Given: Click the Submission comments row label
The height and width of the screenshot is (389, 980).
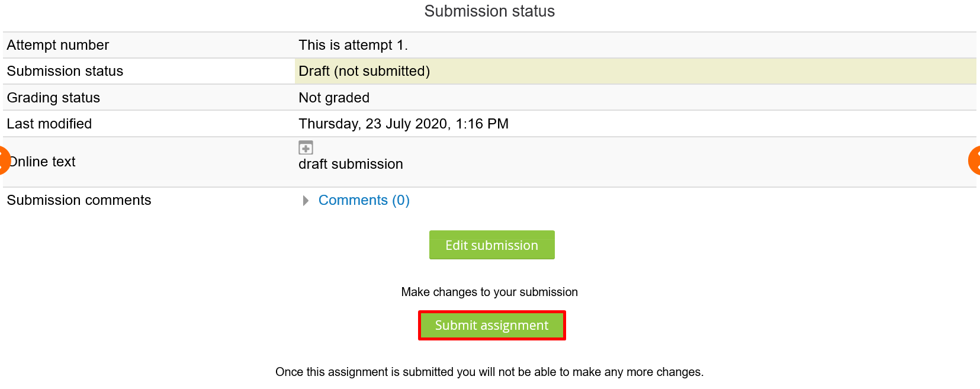Looking at the screenshot, I should 79,200.
